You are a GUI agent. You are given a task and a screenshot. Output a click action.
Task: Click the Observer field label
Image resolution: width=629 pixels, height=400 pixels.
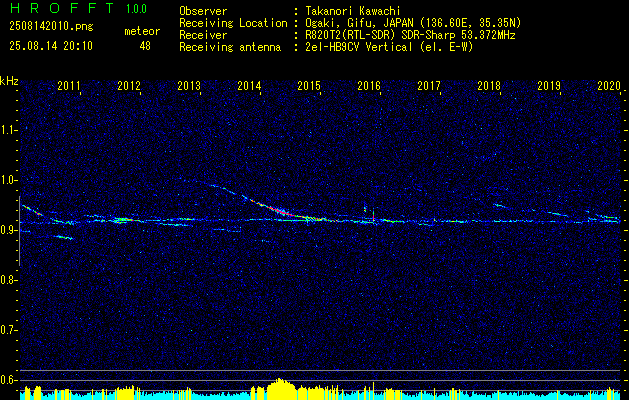click(x=203, y=11)
